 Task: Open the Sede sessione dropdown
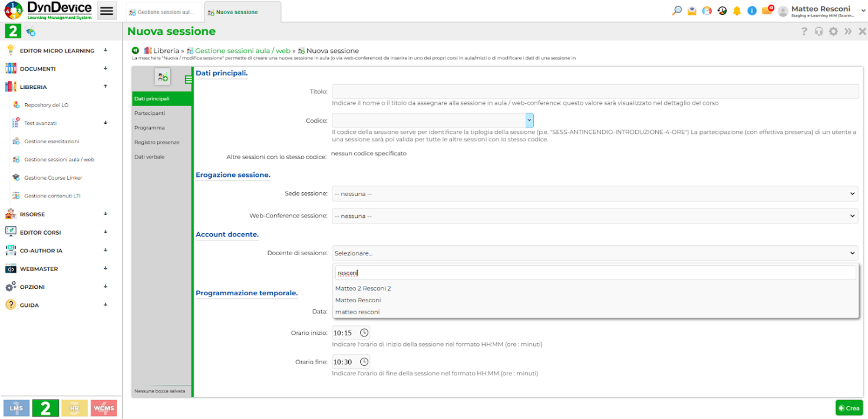[x=595, y=193]
